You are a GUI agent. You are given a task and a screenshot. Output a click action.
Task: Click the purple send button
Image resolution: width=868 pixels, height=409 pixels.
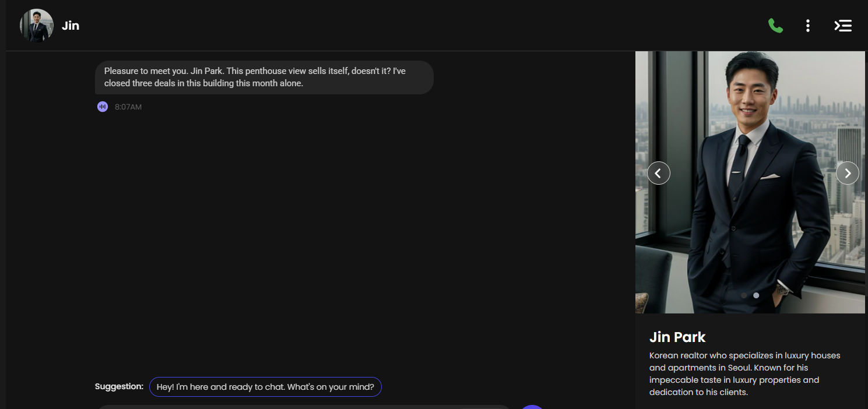point(532,407)
